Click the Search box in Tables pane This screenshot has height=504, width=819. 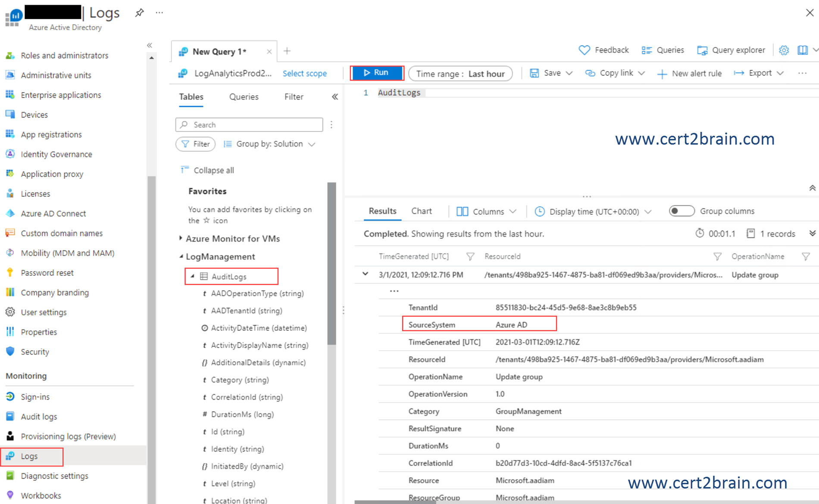[249, 124]
